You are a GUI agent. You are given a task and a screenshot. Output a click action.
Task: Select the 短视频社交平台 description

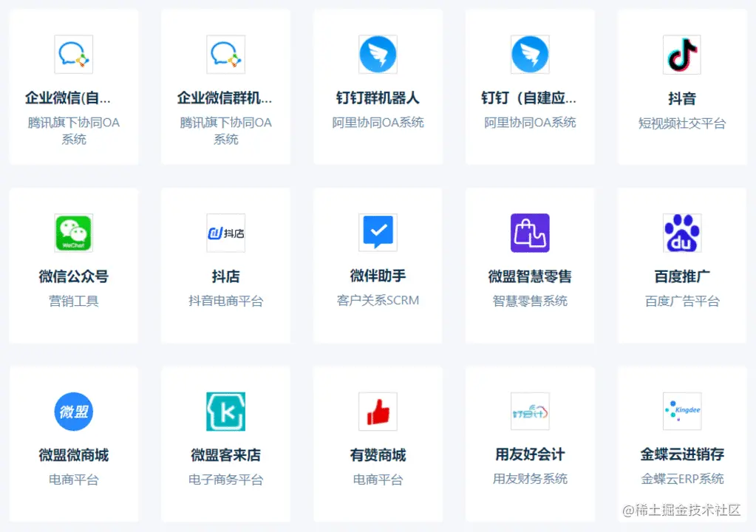[x=682, y=123]
